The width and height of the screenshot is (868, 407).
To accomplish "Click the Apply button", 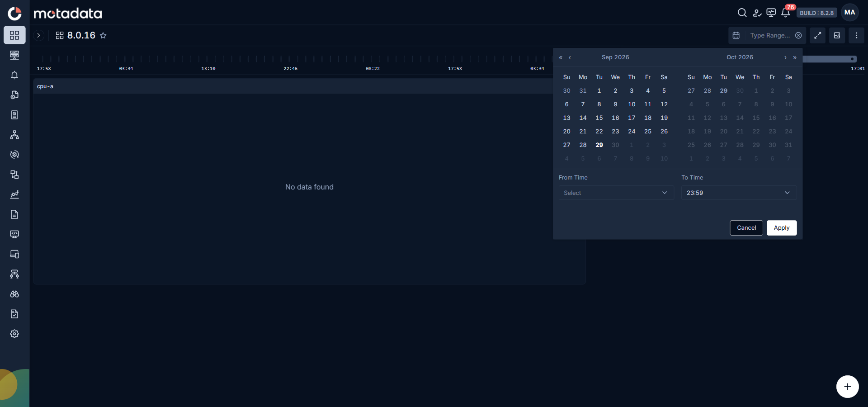I will [782, 228].
